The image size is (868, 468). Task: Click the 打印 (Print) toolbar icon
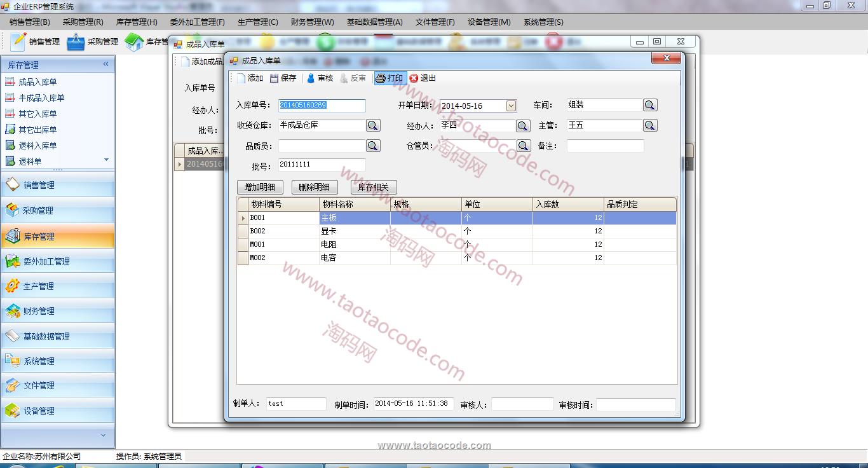390,78
